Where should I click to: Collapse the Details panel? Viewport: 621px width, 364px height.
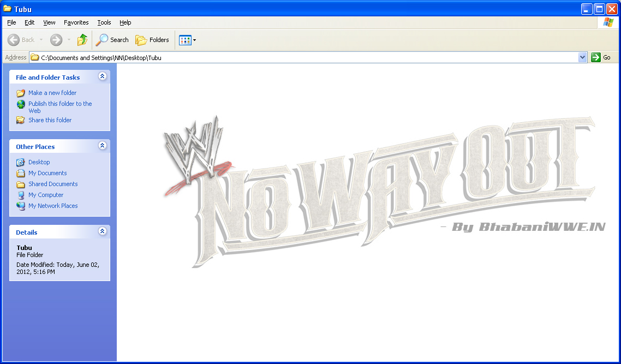[x=102, y=231]
